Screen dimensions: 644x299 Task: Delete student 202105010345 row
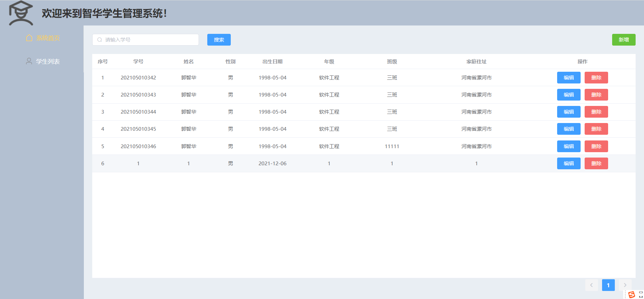(x=596, y=129)
